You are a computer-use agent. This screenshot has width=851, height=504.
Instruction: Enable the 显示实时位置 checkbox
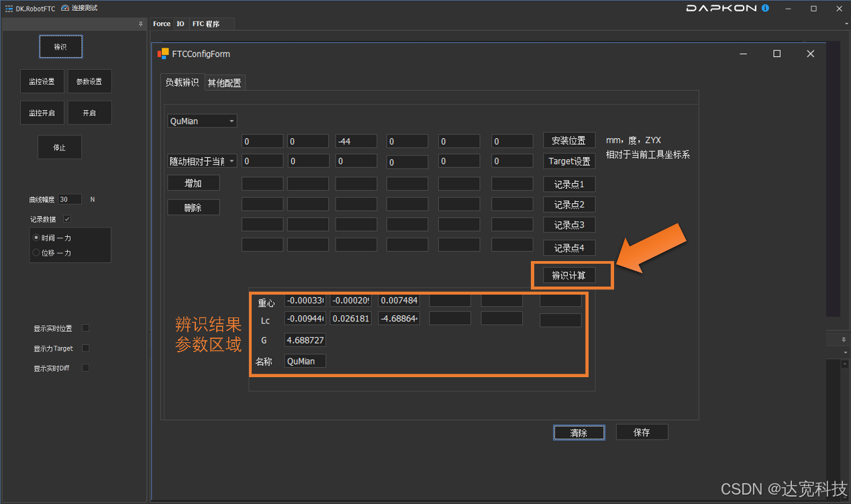point(85,328)
